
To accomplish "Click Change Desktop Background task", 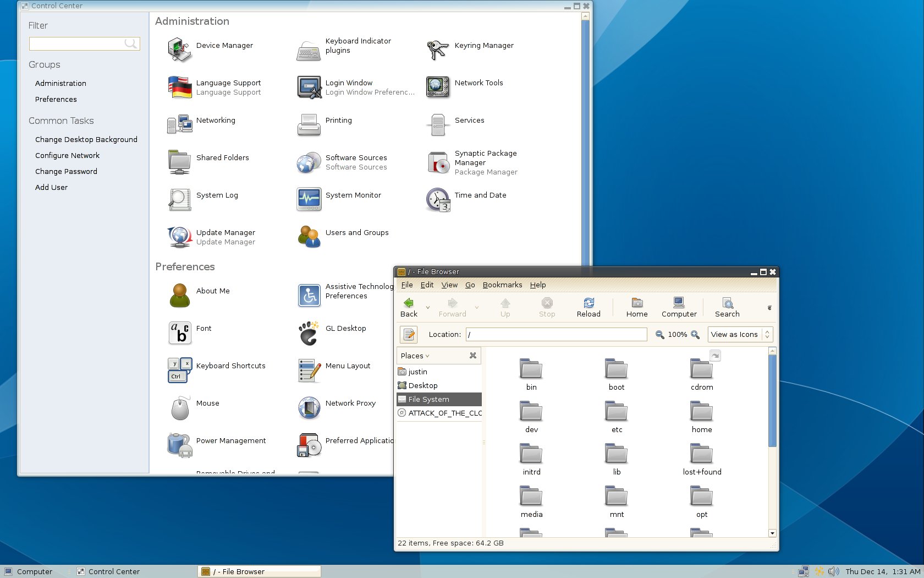I will [86, 139].
